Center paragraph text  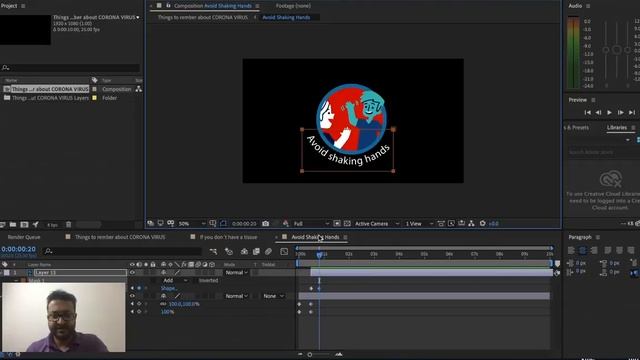582,250
